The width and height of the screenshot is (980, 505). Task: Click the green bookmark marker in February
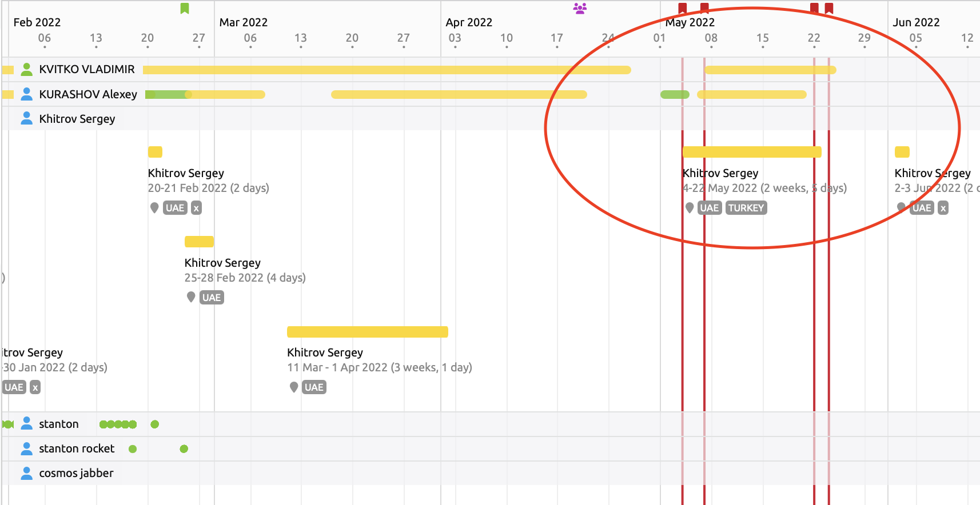(185, 8)
